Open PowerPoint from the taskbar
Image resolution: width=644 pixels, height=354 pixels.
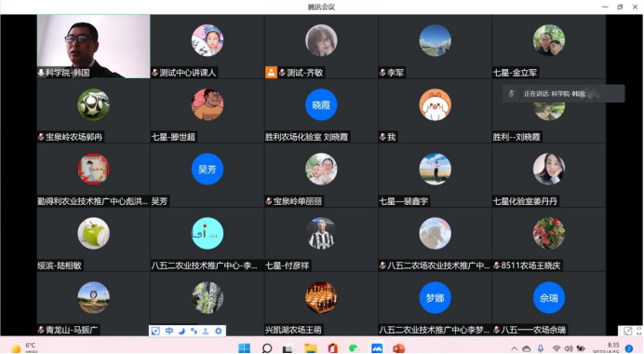[398, 348]
